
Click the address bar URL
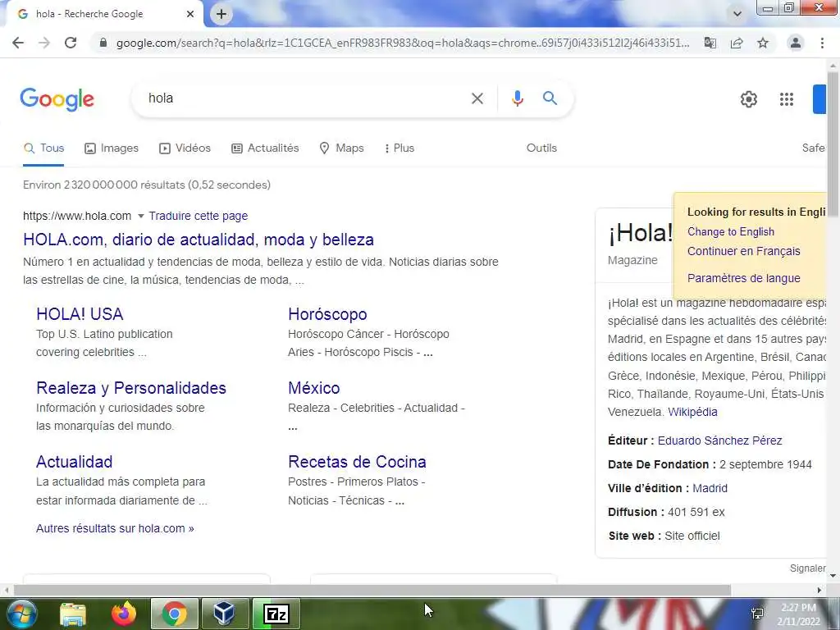403,43
